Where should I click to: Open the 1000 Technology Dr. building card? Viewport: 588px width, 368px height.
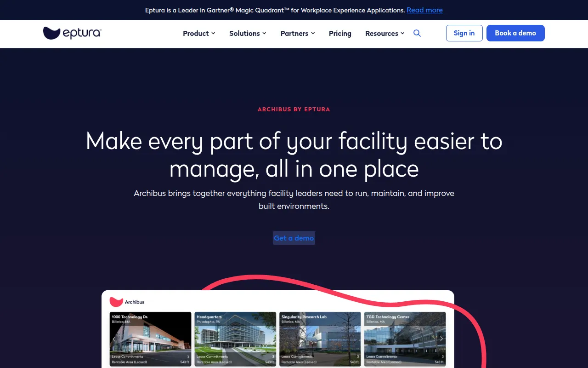151,339
